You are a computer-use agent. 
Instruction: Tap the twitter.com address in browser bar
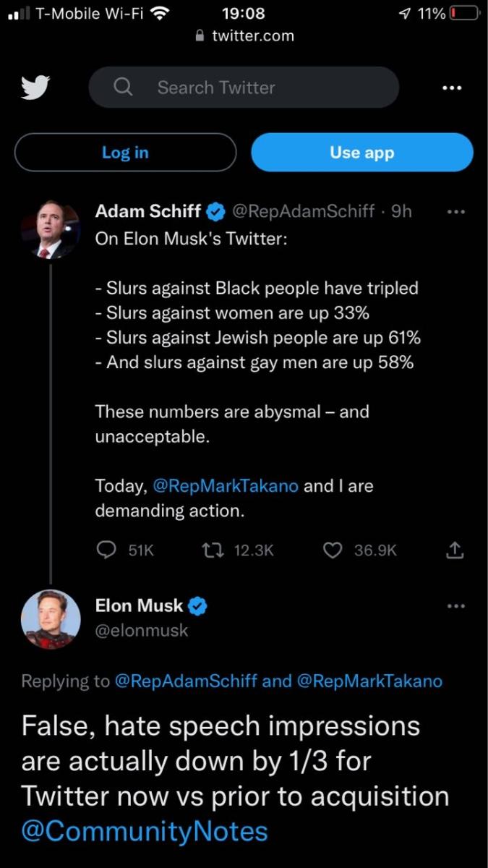252,35
